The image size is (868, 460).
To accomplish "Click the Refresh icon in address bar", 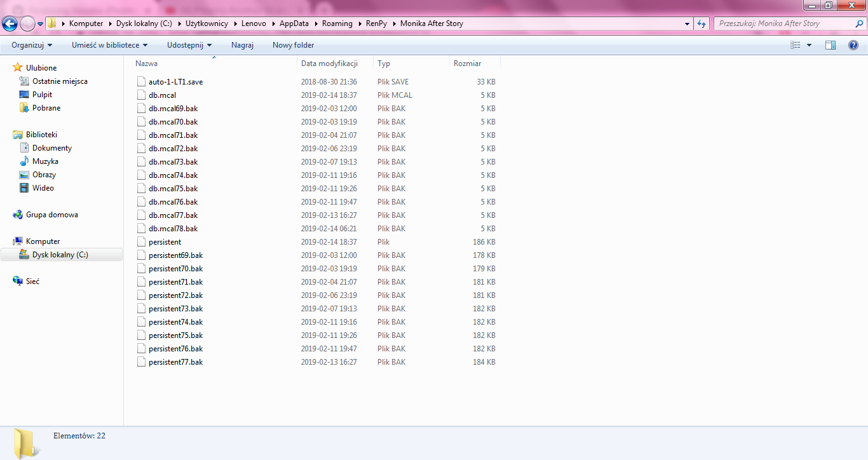I will pos(700,23).
